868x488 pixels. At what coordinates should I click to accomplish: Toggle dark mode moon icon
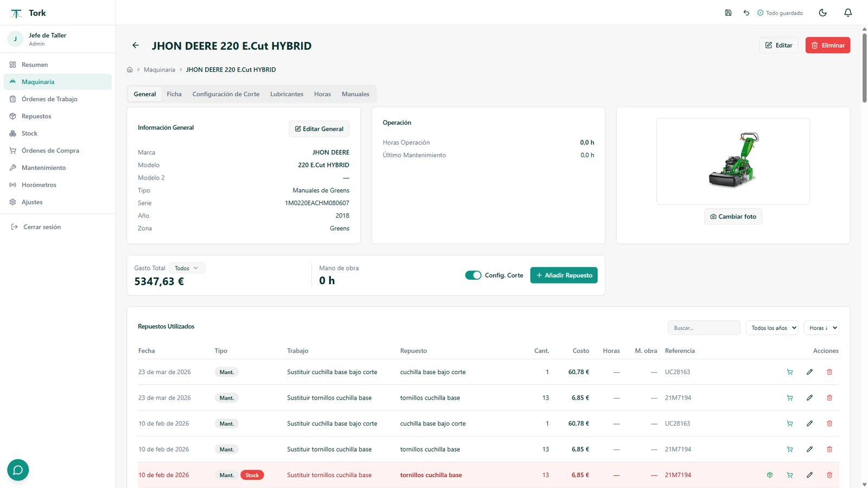point(822,12)
